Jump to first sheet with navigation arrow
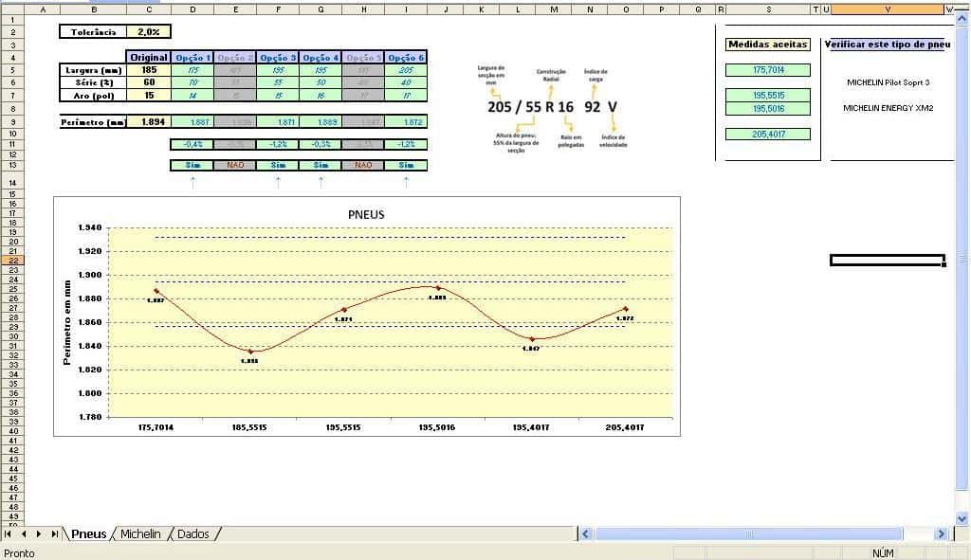 click(9, 534)
